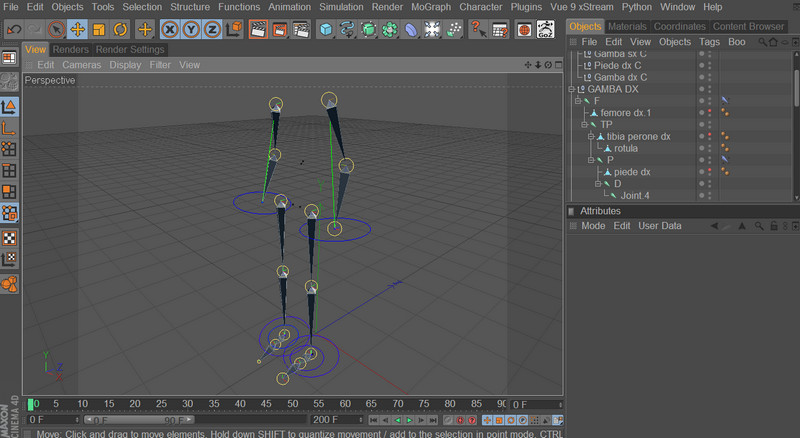The width and height of the screenshot is (800, 438).
Task: Click the Render View clapperboard icon
Action: (x=258, y=29)
